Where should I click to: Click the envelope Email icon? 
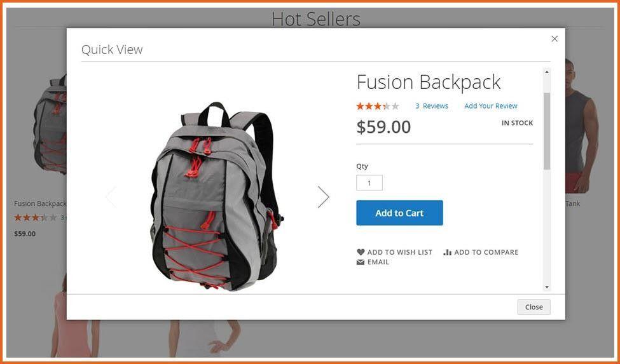pos(361,262)
